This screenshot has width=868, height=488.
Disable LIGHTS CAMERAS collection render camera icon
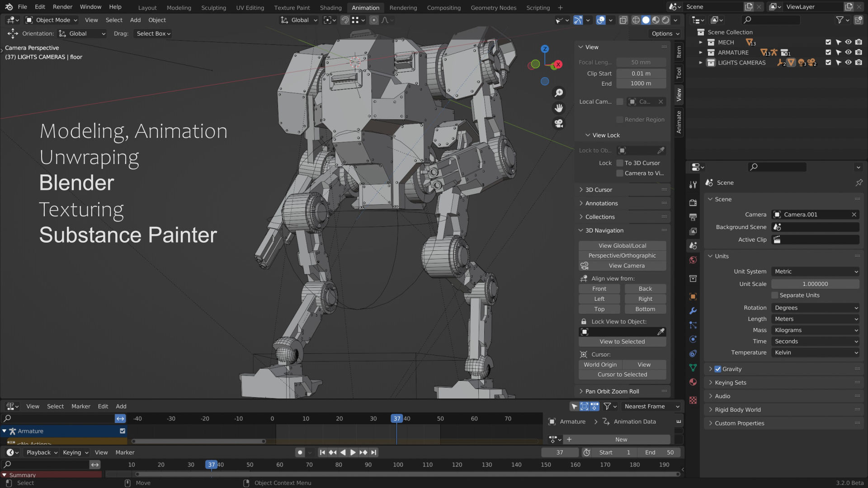pos(859,62)
